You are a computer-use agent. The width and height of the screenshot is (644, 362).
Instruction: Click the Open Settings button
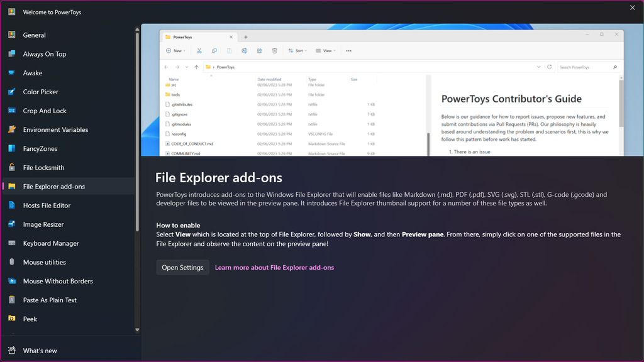click(x=182, y=267)
